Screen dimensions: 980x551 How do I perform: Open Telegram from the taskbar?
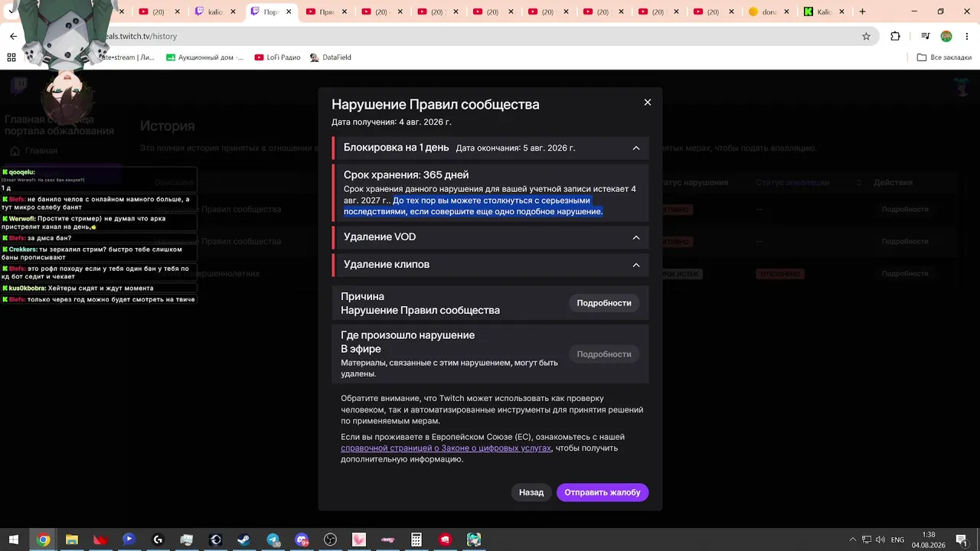273,540
